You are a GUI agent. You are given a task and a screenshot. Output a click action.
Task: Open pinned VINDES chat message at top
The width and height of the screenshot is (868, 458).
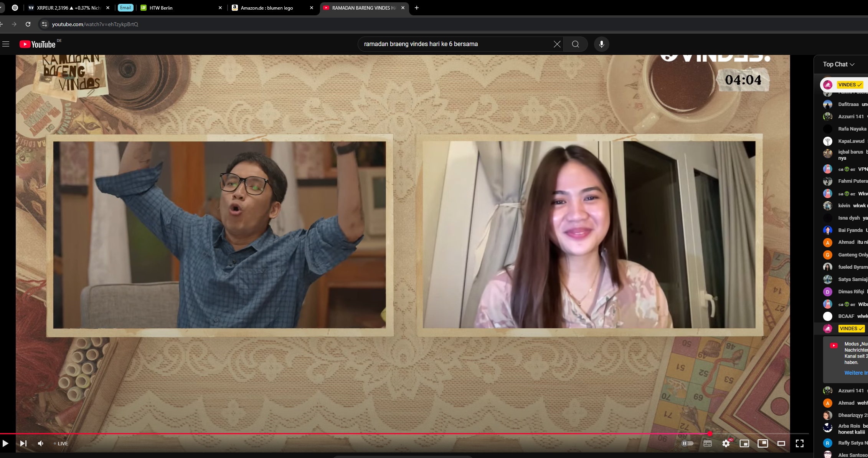(844, 84)
